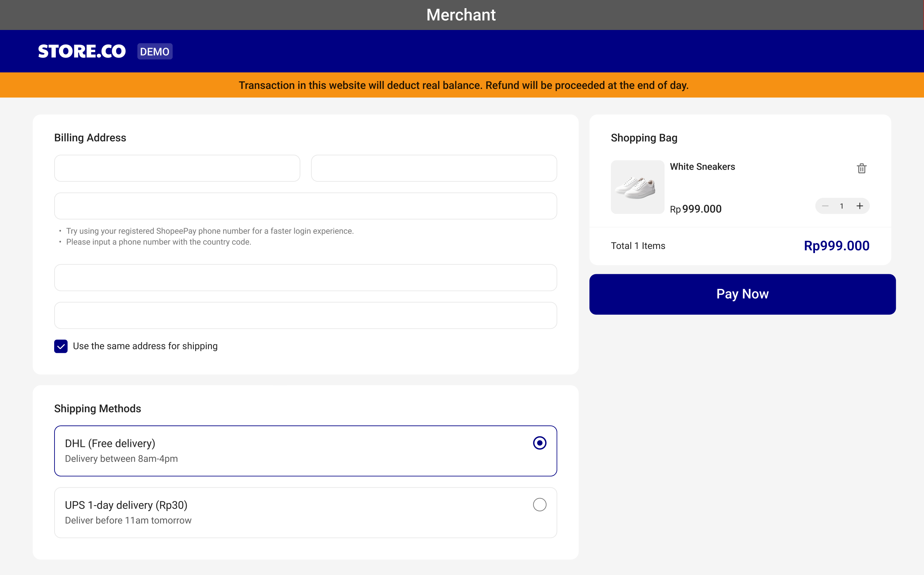This screenshot has height=575, width=924.
Task: Open the White Sneakers product thumbnail
Action: click(x=637, y=187)
